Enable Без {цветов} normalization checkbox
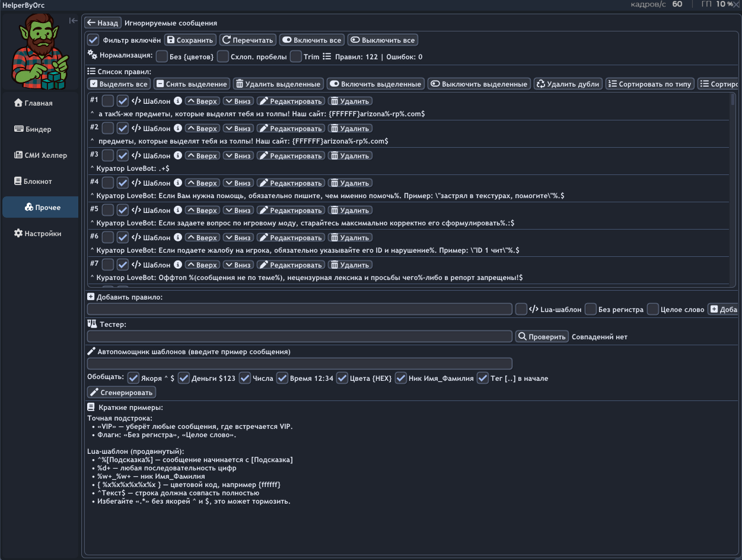Viewport: 742px width, 560px height. 162,57
